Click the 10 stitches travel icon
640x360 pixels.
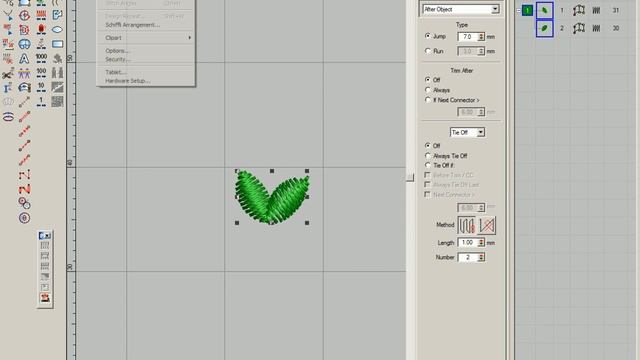[x=41, y=87]
